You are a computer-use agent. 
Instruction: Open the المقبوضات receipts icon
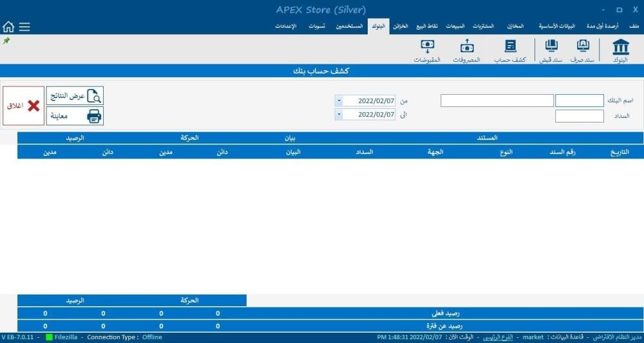(x=427, y=50)
